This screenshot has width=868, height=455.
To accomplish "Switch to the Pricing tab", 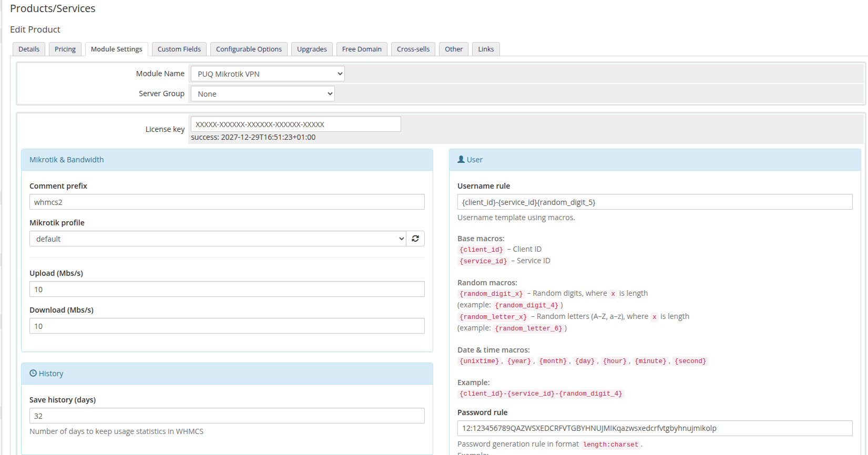I will click(65, 49).
